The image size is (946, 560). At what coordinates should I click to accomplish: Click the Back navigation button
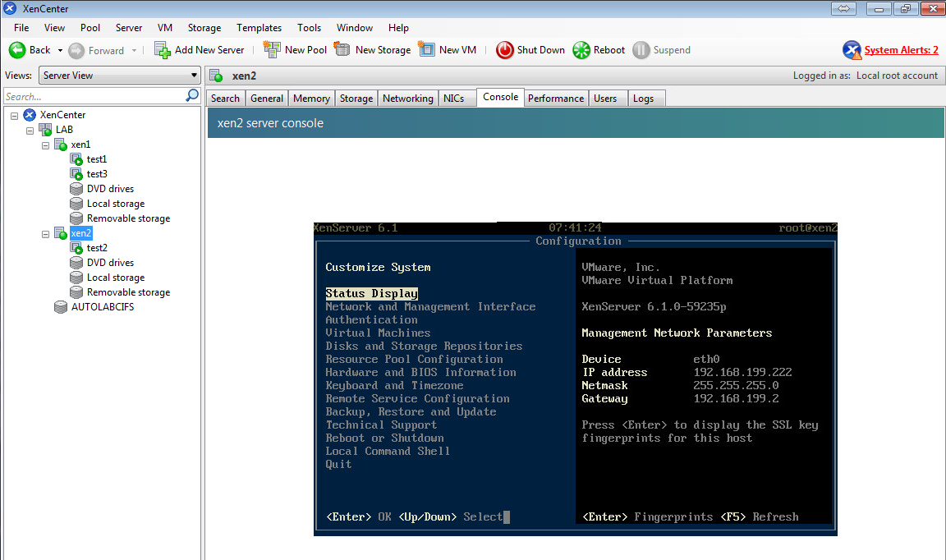coord(30,50)
